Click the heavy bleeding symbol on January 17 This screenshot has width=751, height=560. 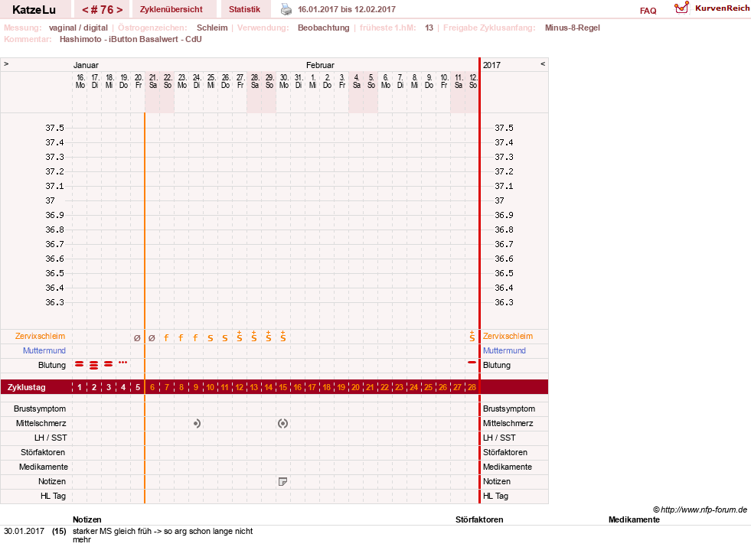(x=94, y=365)
